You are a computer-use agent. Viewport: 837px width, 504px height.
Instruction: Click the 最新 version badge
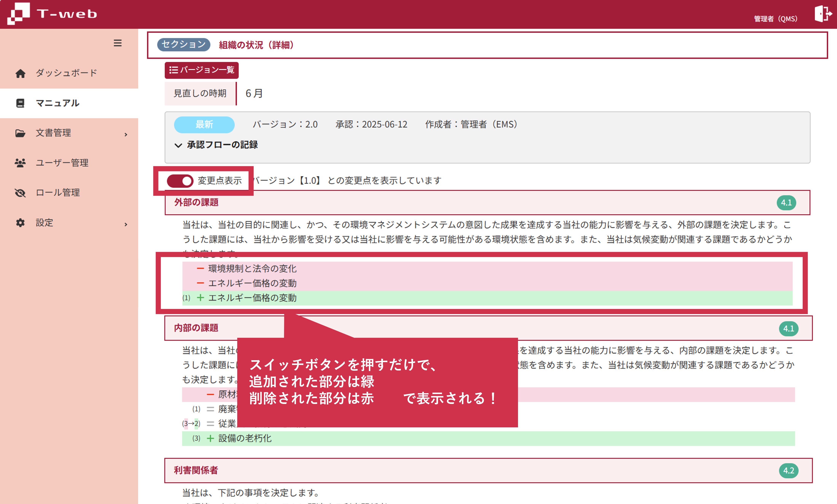204,125
